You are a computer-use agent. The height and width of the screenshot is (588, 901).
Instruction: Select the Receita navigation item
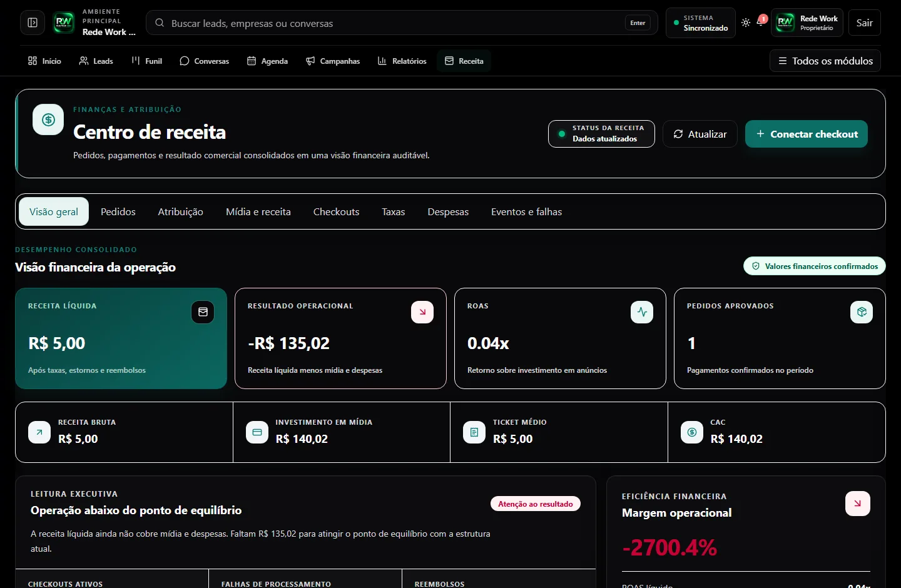click(x=464, y=61)
